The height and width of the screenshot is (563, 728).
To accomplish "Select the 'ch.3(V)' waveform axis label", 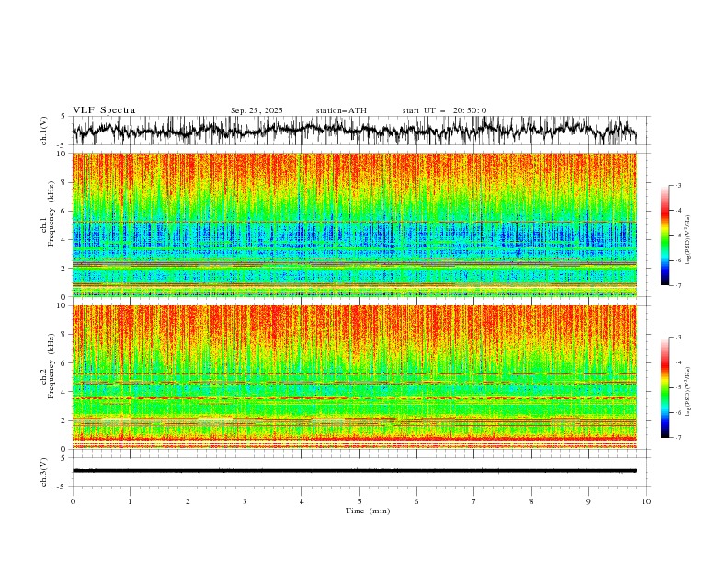I will 44,472.
